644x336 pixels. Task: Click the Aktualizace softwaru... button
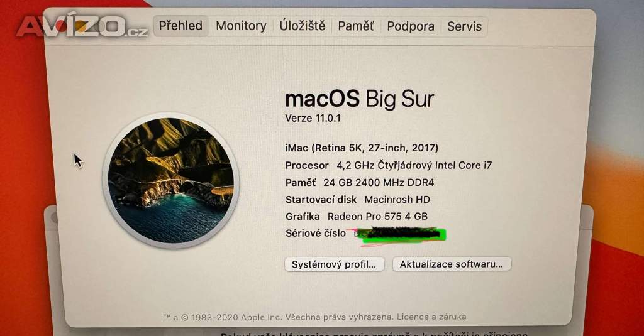(x=452, y=264)
